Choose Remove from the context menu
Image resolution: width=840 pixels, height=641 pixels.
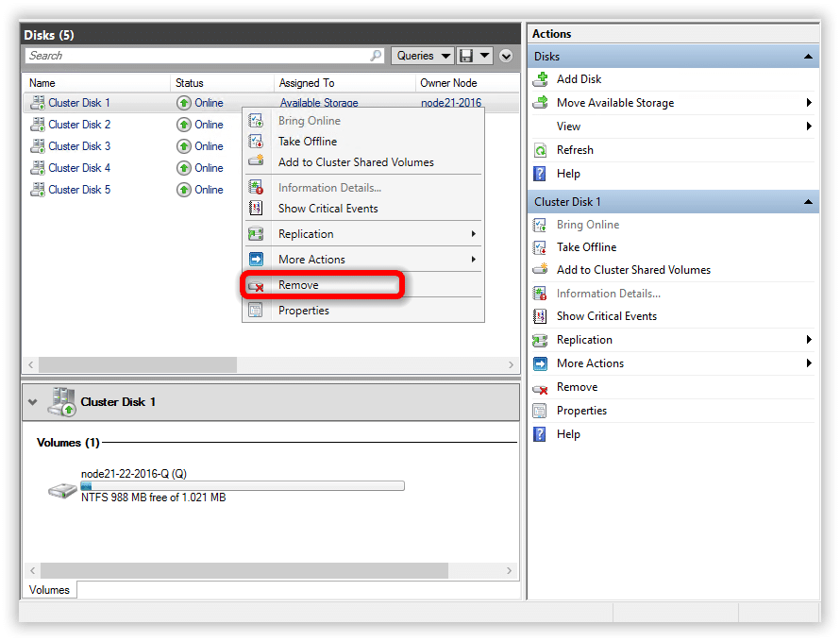[x=298, y=285]
